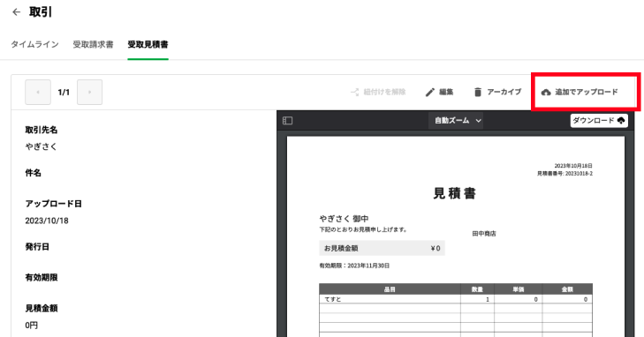The width and height of the screenshot is (644, 337).
Task: Click the page counter 1/1
Action: (x=64, y=93)
